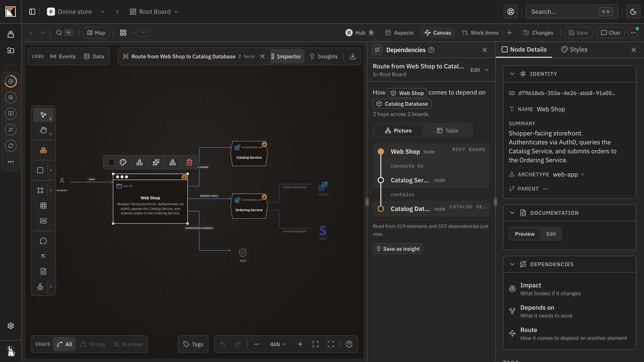Switch dependencies view to Table
Viewport: 644px width, 362px height.
(x=447, y=130)
